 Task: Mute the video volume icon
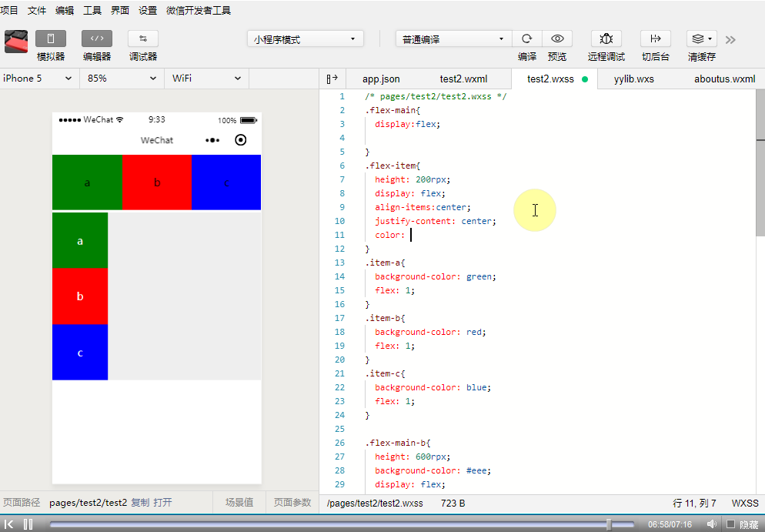[x=712, y=524]
